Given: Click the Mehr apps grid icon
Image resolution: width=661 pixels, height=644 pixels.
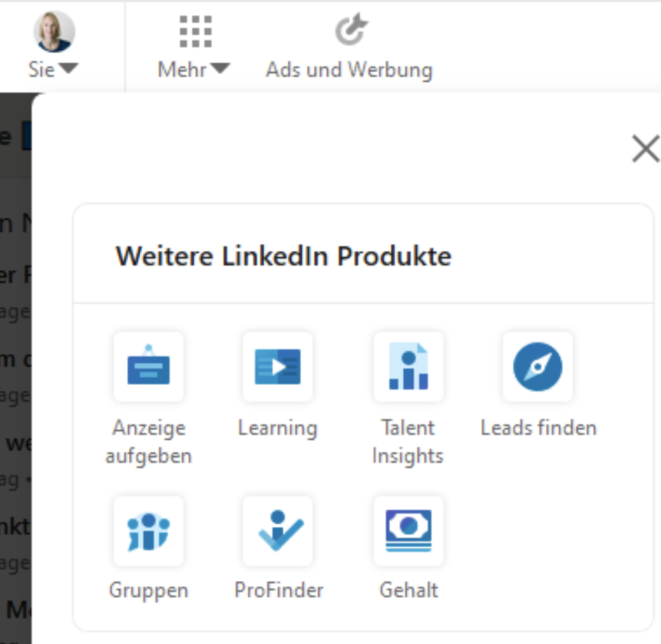Looking at the screenshot, I should point(196,31).
